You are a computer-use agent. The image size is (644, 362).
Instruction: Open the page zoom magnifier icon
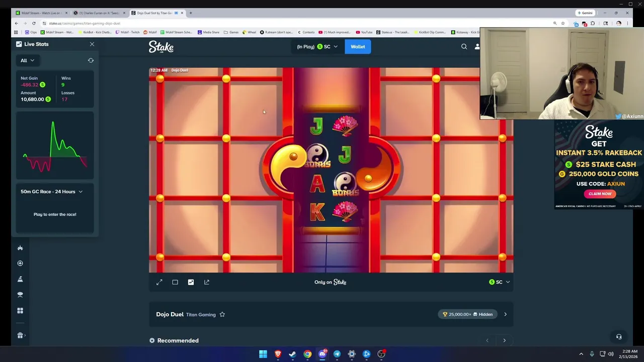click(x=555, y=23)
